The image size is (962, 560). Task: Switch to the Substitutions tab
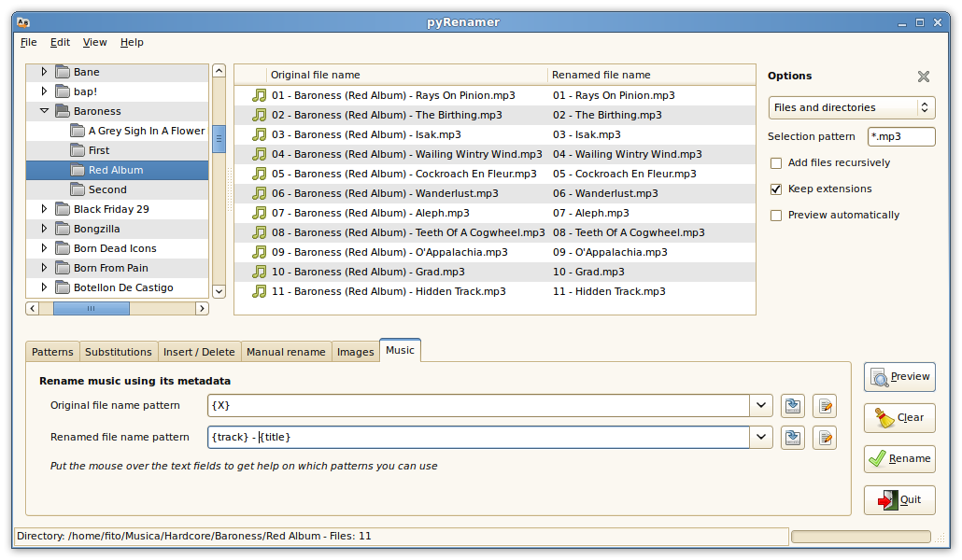pos(119,352)
